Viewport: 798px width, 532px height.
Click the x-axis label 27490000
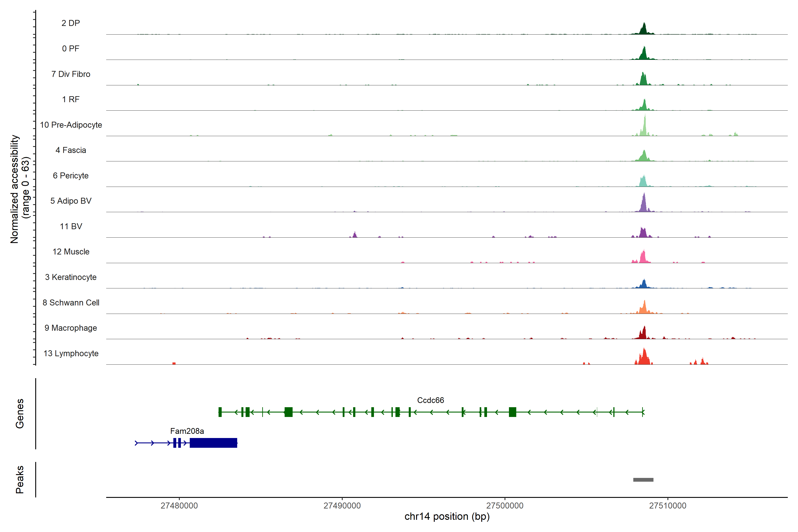click(342, 506)
